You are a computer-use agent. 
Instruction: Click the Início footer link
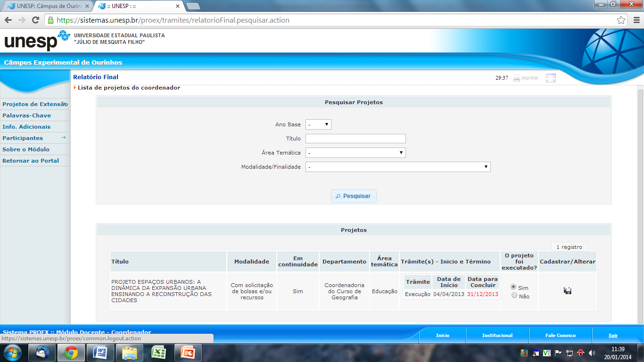coord(443,336)
